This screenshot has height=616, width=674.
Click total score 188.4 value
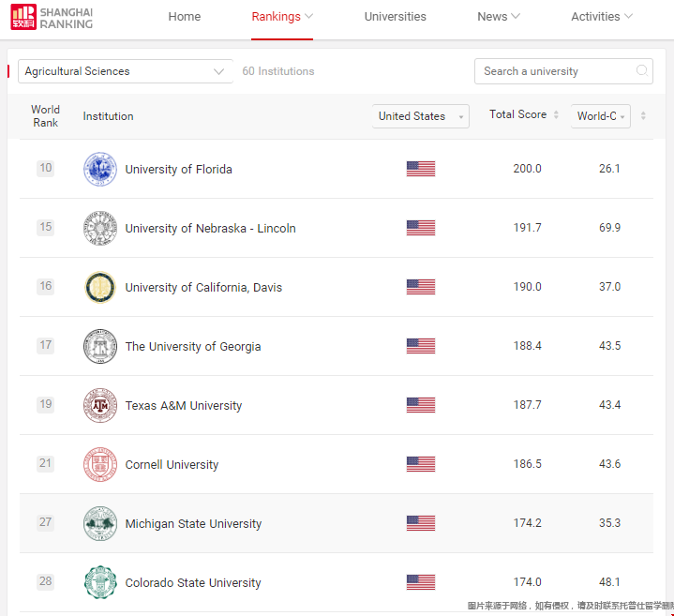(x=527, y=346)
